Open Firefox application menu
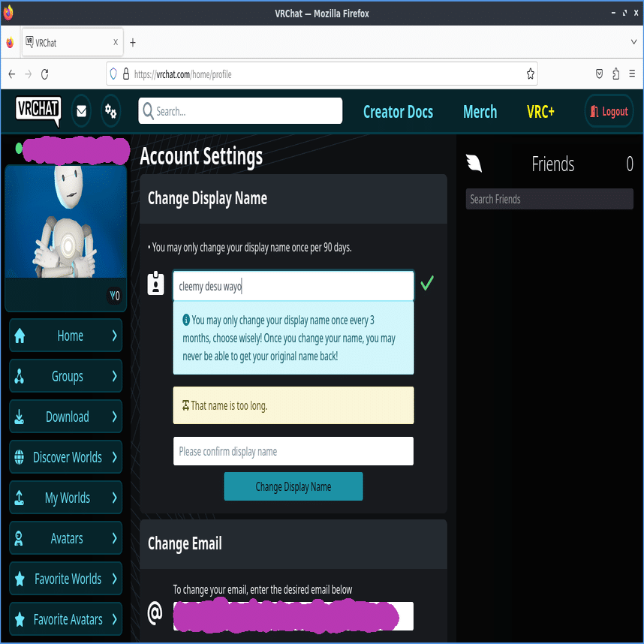This screenshot has width=644, height=644. click(632, 74)
